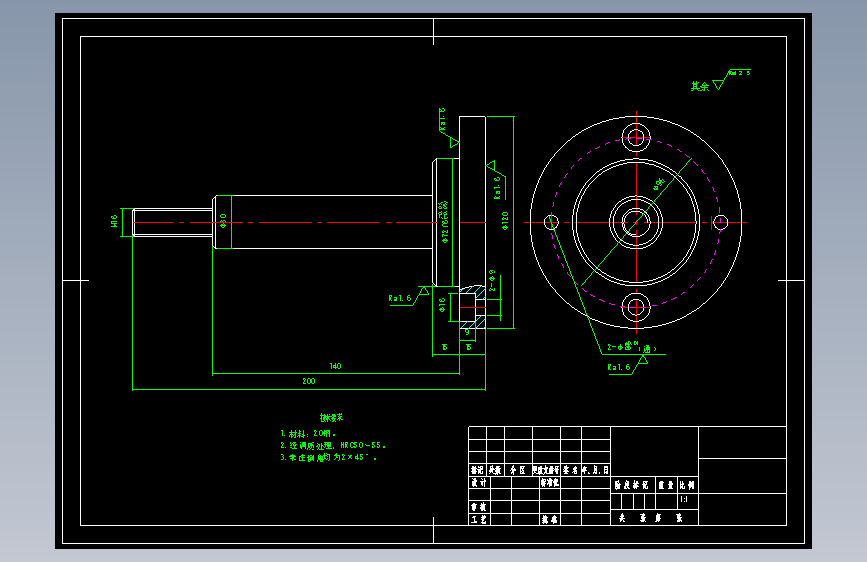Click the 其余 surface finish note
This screenshot has width=867, height=562.
coord(699,86)
